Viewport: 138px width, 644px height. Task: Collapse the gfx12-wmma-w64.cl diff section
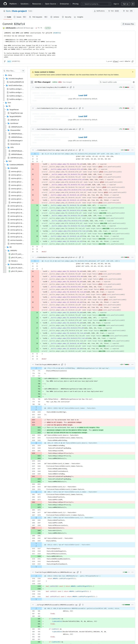(33, 129)
